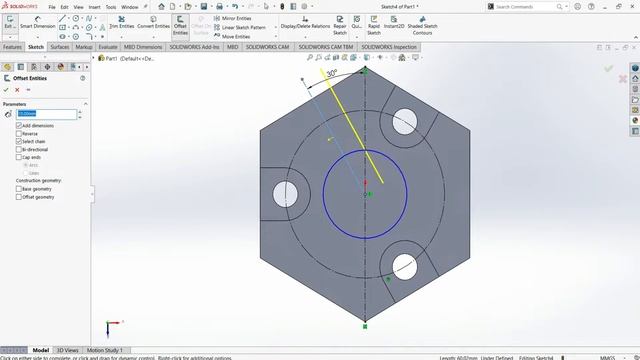Open the 3D Views bottom tab
This screenshot has height=360, width=640.
tap(67, 350)
